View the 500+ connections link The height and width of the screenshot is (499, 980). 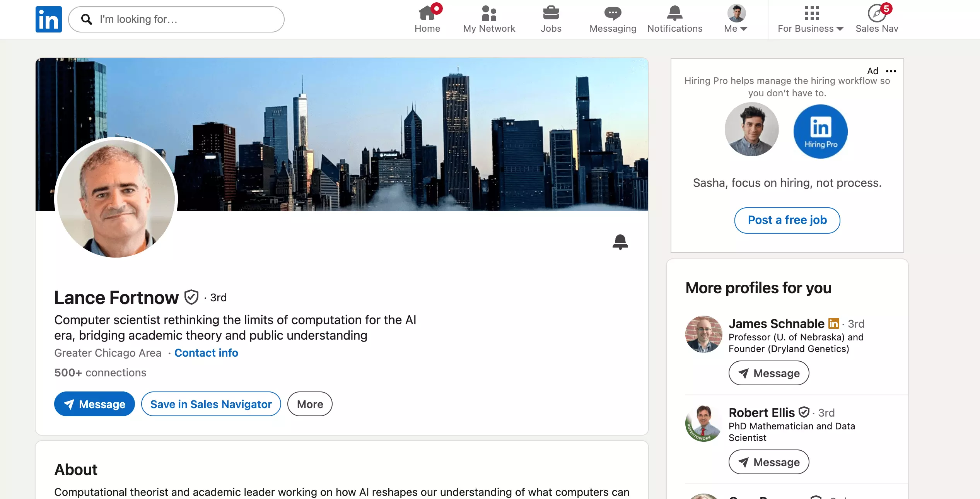coord(100,373)
